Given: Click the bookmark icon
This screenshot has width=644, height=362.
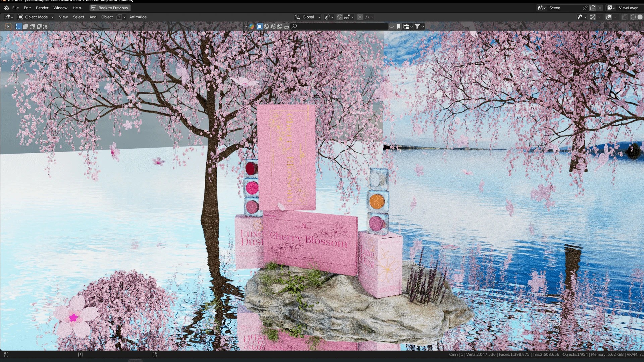Looking at the screenshot, I should pos(398,26).
